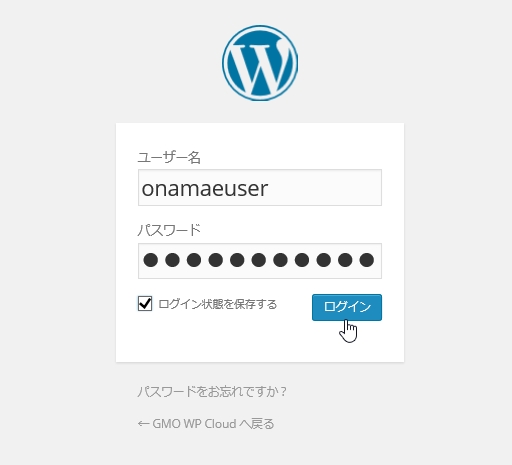Toggle the ログイン状態を保存する checkbox
The height and width of the screenshot is (465, 512).
click(145, 304)
